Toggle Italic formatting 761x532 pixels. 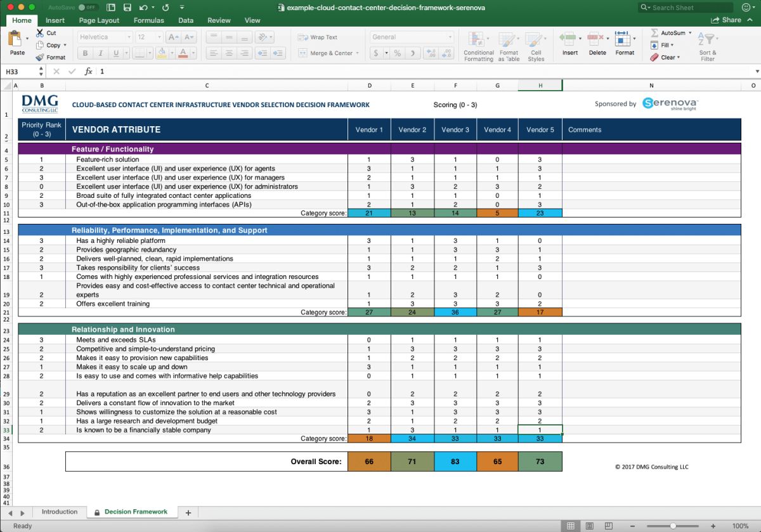click(x=100, y=53)
